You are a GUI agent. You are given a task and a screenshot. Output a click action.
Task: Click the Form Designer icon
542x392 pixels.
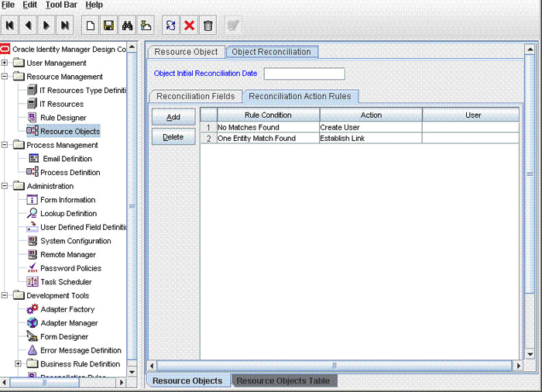[33, 336]
